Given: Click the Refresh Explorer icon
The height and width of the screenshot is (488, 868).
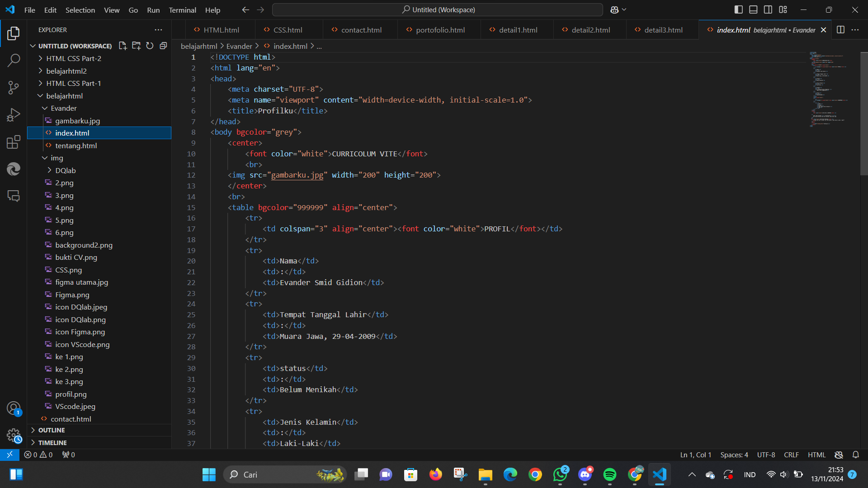Looking at the screenshot, I should tap(150, 46).
